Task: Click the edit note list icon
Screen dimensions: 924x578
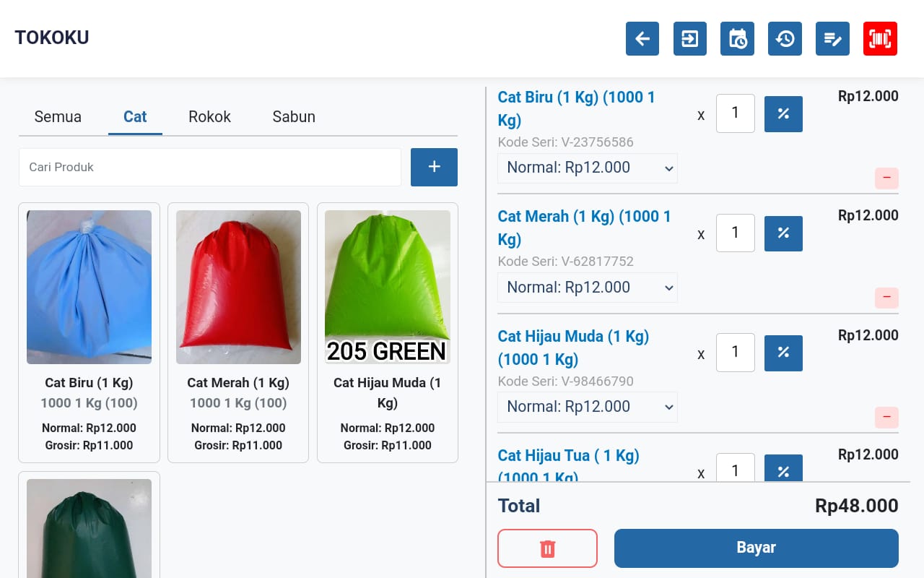Action: (832, 39)
